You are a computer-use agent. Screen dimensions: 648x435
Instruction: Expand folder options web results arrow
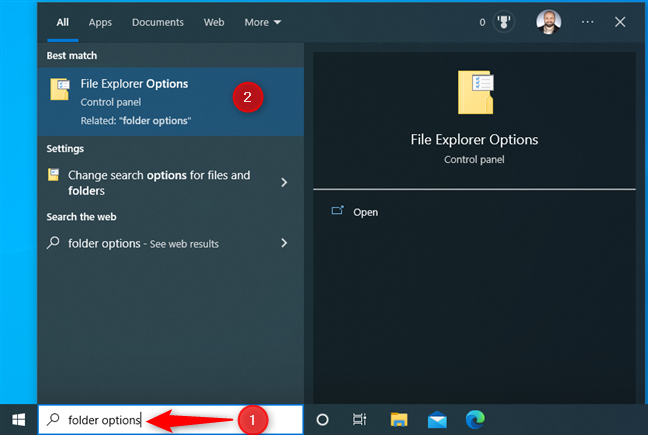284,243
